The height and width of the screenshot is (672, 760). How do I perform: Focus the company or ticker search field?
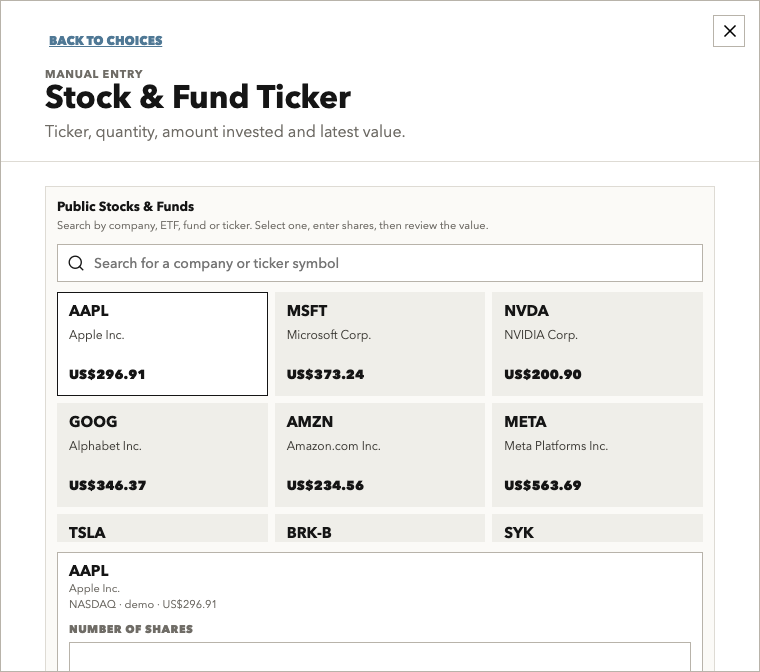tap(380, 263)
